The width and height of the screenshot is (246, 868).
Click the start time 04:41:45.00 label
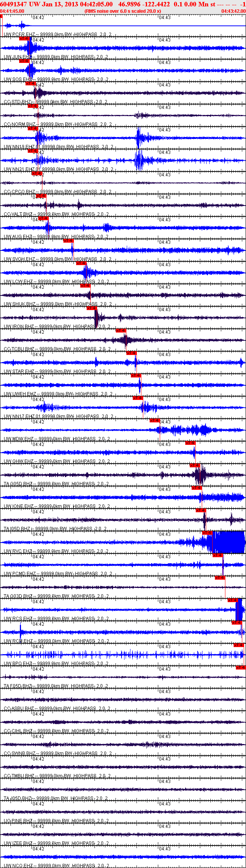pyautogui.click(x=12, y=11)
